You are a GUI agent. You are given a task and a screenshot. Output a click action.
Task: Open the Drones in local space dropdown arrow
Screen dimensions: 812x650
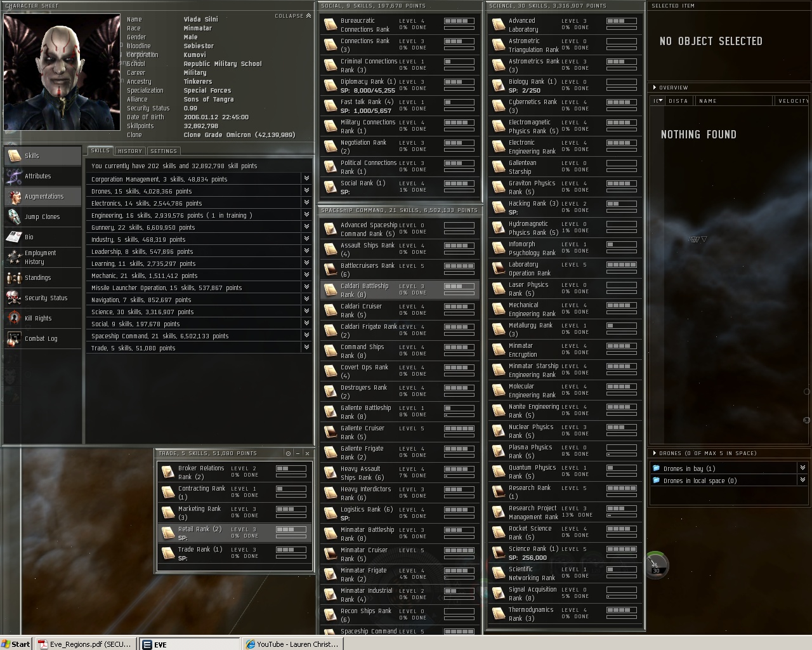(802, 481)
